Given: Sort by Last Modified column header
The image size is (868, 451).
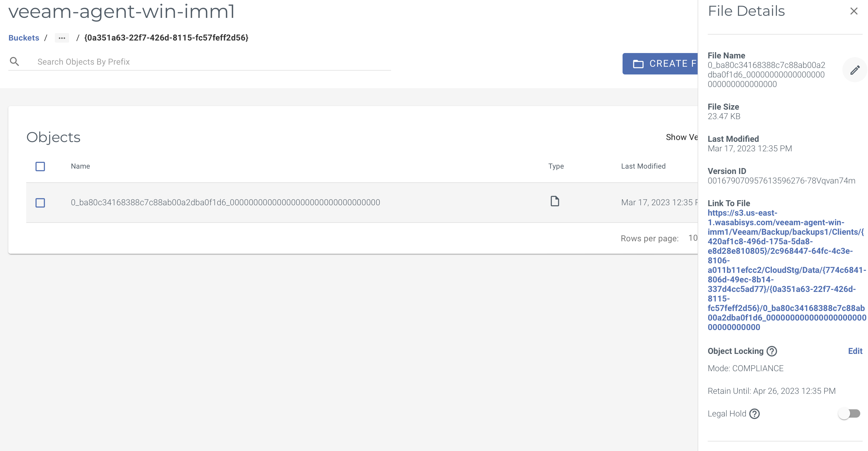Looking at the screenshot, I should click(x=643, y=166).
